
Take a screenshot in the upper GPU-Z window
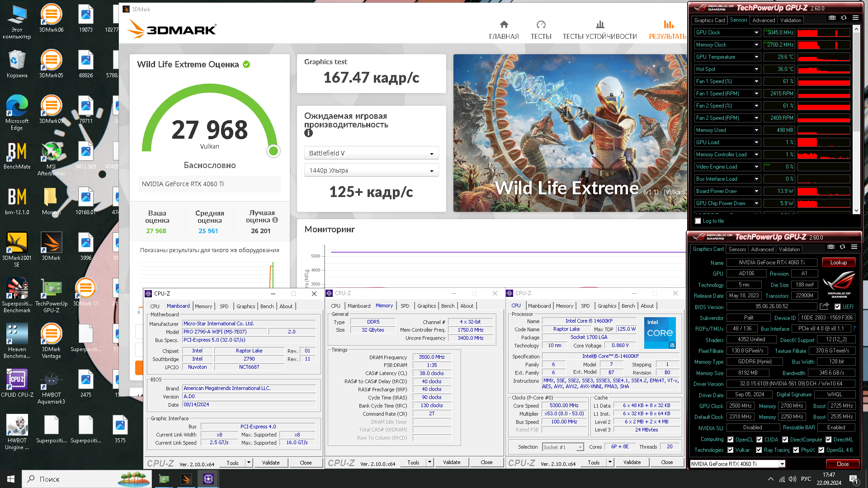(832, 18)
